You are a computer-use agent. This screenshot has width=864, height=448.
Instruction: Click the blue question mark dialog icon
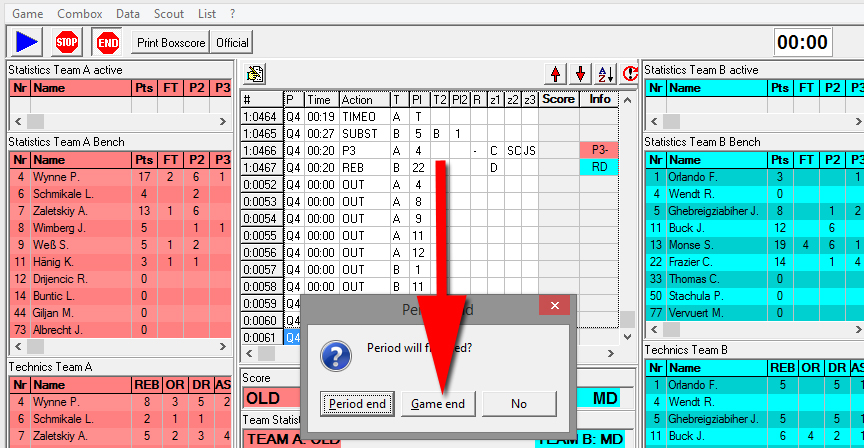[336, 355]
